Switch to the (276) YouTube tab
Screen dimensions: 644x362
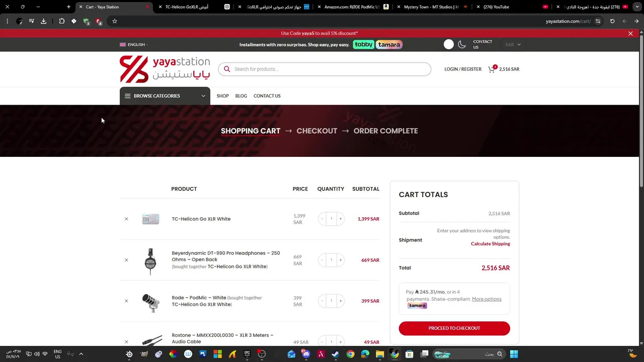click(x=511, y=7)
